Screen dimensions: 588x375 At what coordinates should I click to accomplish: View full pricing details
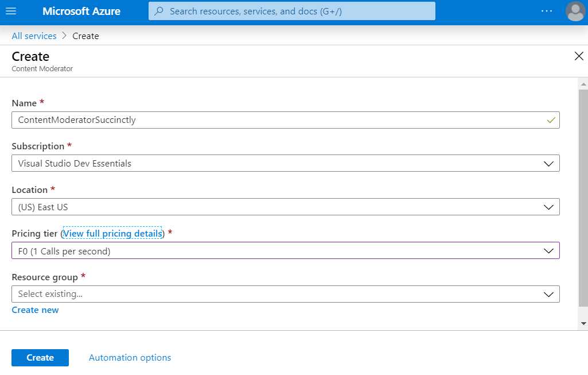[x=112, y=233]
